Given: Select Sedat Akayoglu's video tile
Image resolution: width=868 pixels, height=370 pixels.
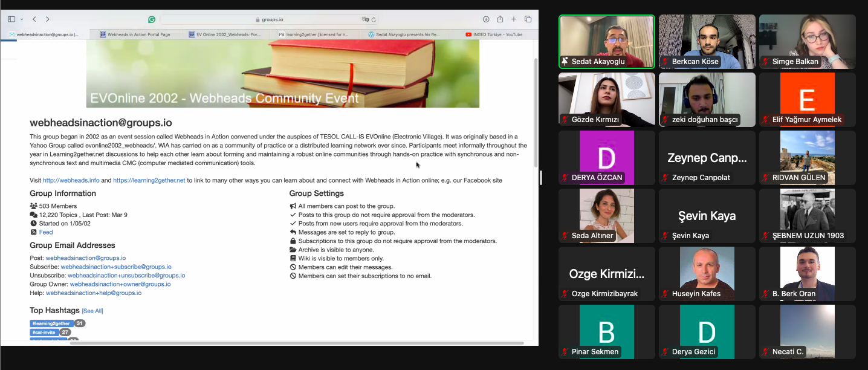Looking at the screenshot, I should [x=607, y=42].
